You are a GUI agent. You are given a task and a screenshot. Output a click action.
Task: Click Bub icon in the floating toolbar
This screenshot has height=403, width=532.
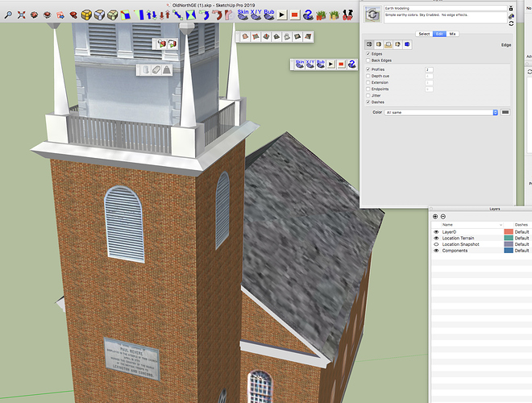click(321, 64)
